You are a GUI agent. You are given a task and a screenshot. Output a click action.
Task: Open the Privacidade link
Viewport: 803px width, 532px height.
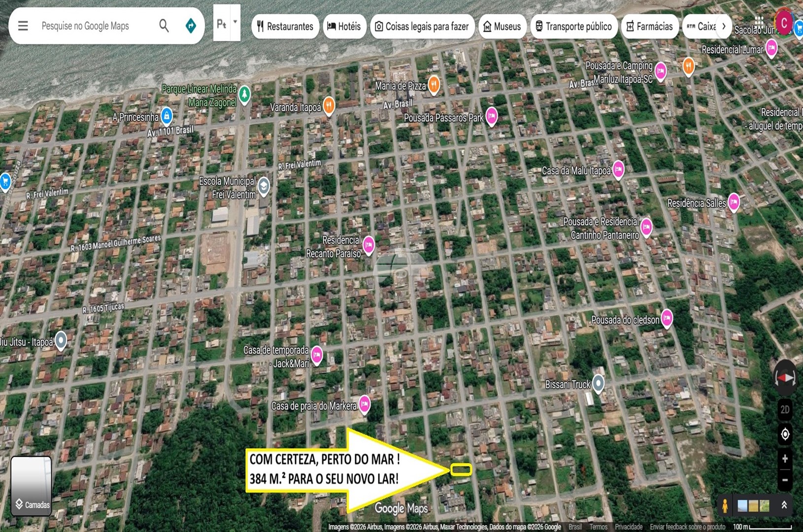[629, 527]
